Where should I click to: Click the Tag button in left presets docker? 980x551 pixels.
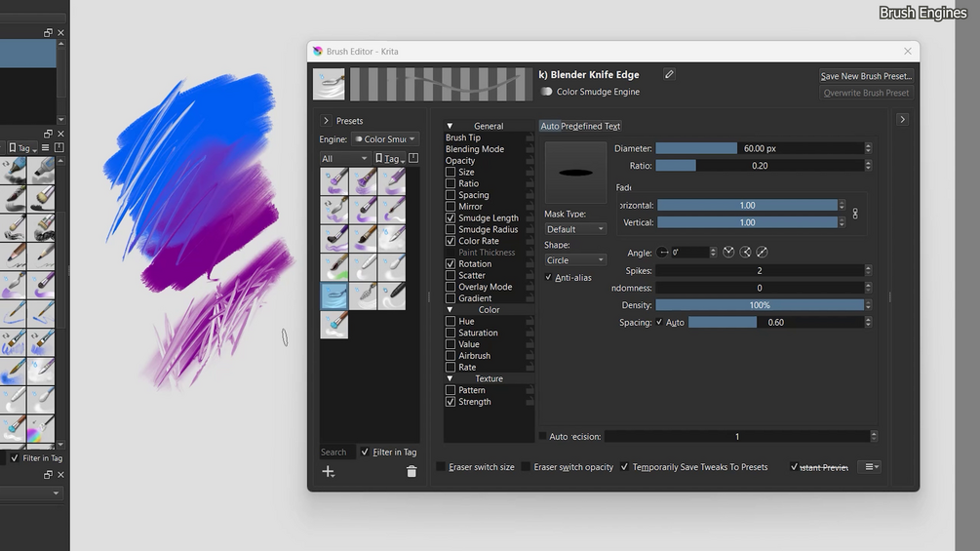(22, 148)
